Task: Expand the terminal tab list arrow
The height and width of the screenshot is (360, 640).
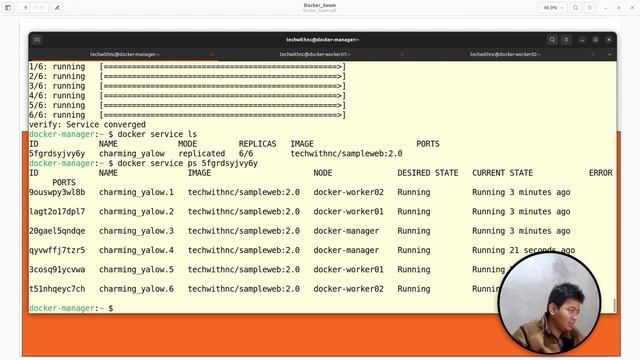Action: (x=609, y=54)
